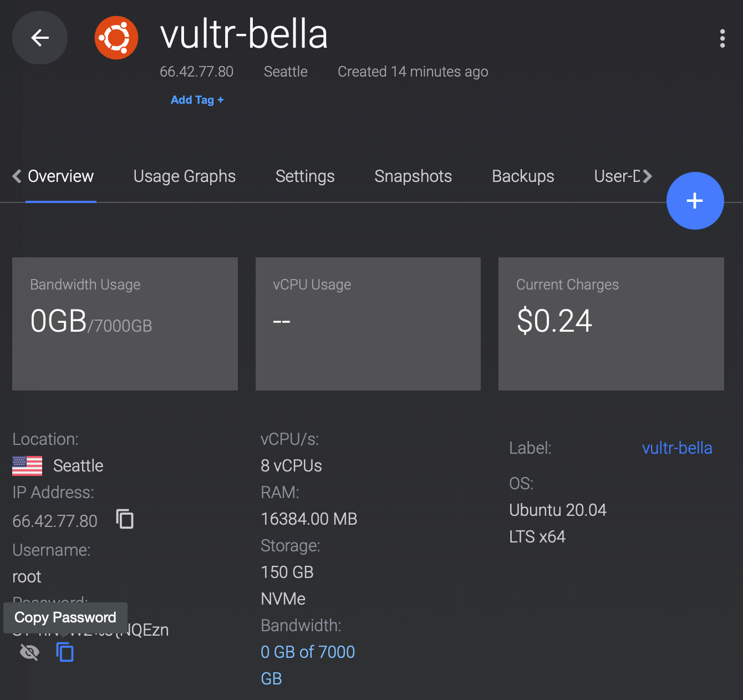The height and width of the screenshot is (700, 743).
Task: Go to the Snapshots tab
Action: (x=413, y=176)
